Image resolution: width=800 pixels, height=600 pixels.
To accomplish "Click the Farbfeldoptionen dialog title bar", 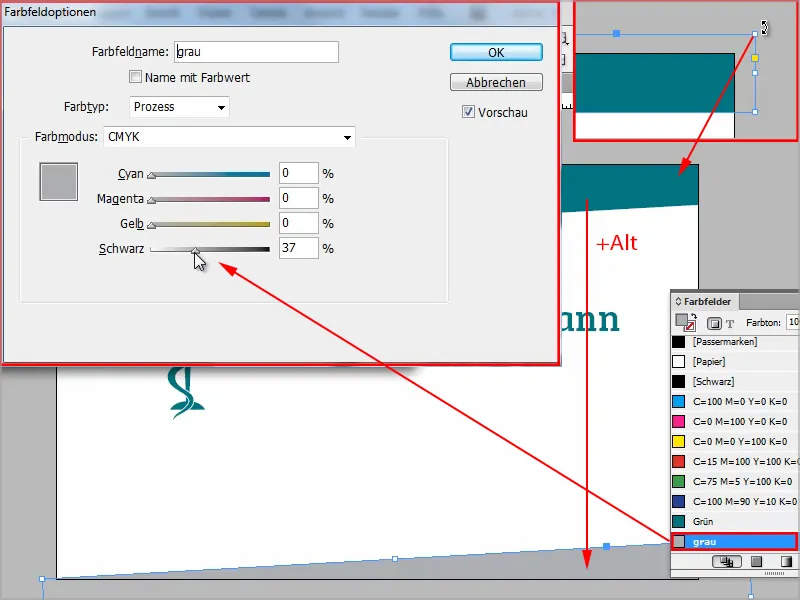I will (280, 12).
